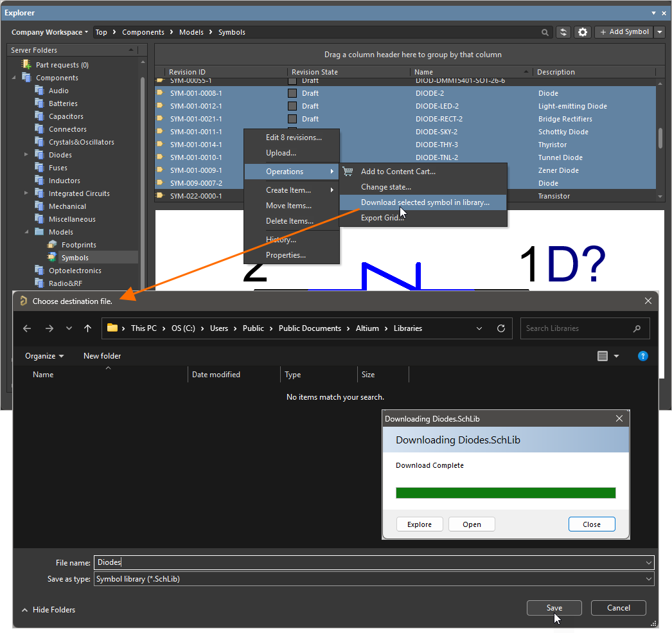Click the search magnifier in Explorer address bar
672x633 pixels.
pos(545,32)
